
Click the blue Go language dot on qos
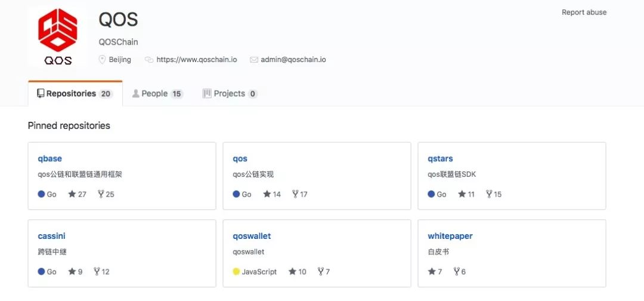tap(236, 194)
